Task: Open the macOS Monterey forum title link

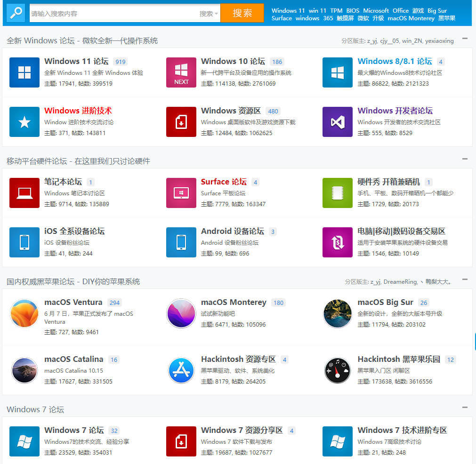Action: coord(234,302)
